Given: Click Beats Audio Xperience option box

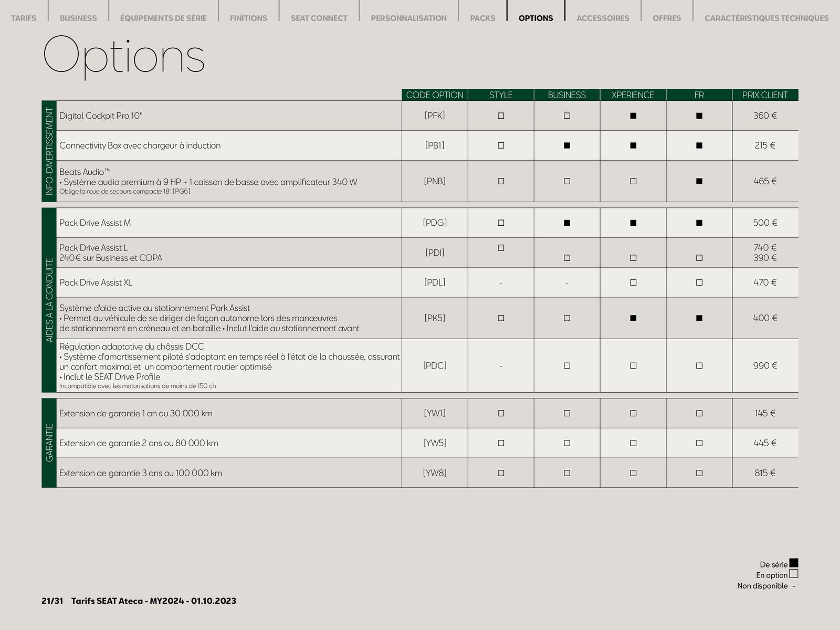Looking at the screenshot, I should [633, 181].
